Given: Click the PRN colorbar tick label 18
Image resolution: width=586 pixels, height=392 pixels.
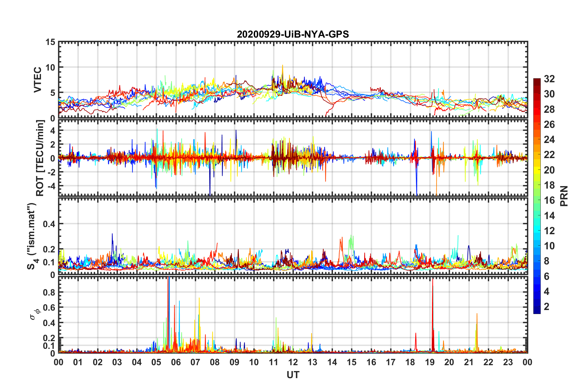Looking at the screenshot, I should [549, 185].
